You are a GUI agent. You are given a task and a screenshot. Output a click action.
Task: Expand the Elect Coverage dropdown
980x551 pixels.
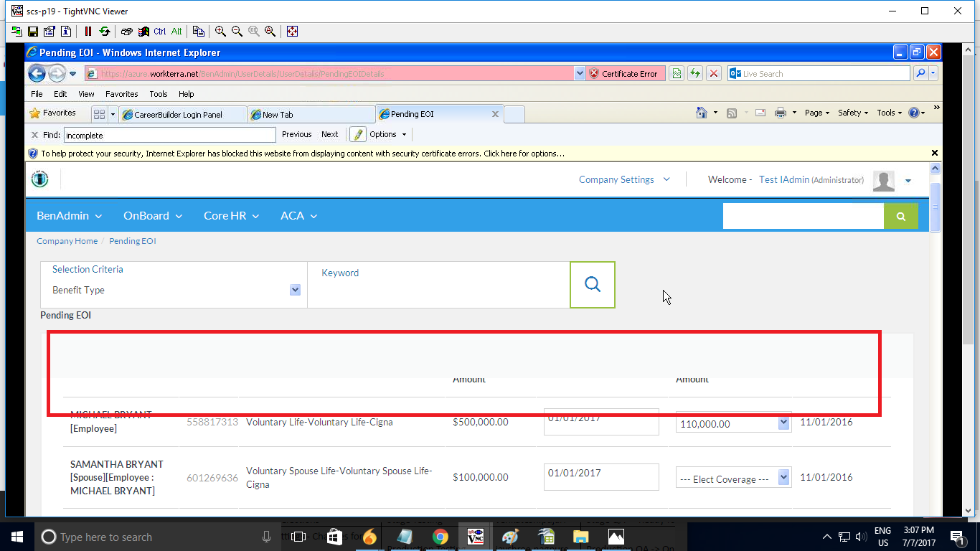click(x=783, y=478)
